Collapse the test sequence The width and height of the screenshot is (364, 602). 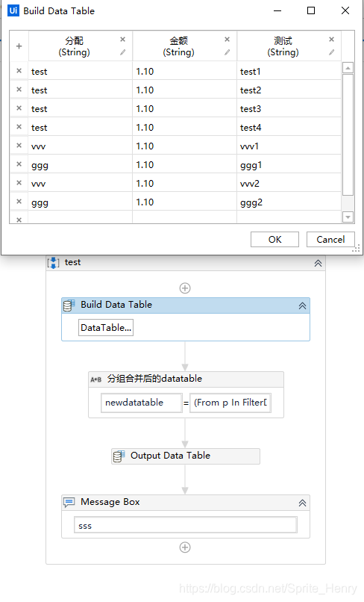[318, 264]
